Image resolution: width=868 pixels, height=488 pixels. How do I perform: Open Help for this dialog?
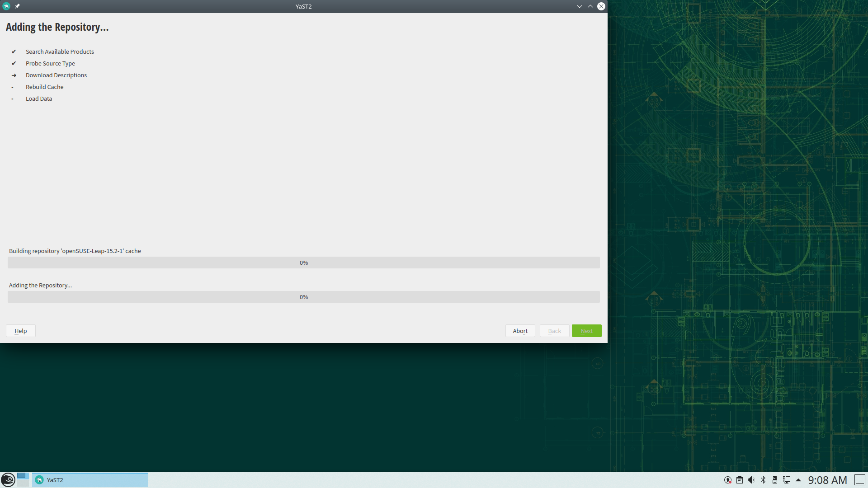click(20, 331)
